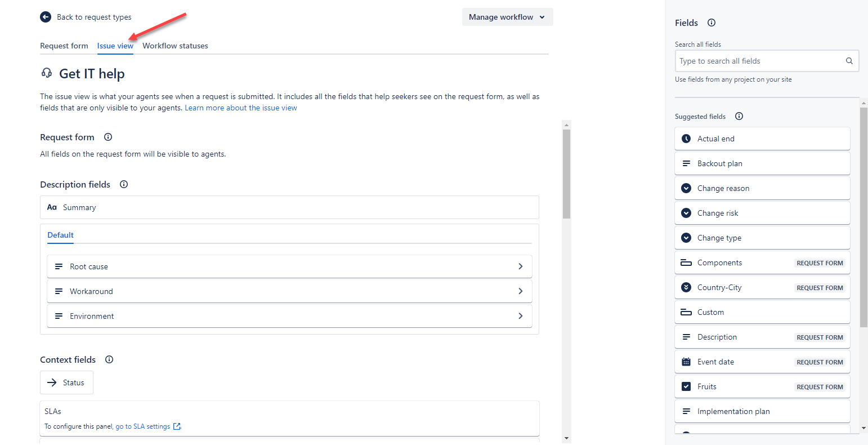This screenshot has height=445, width=868.
Task: Expand the Workaround field row
Action: [520, 291]
